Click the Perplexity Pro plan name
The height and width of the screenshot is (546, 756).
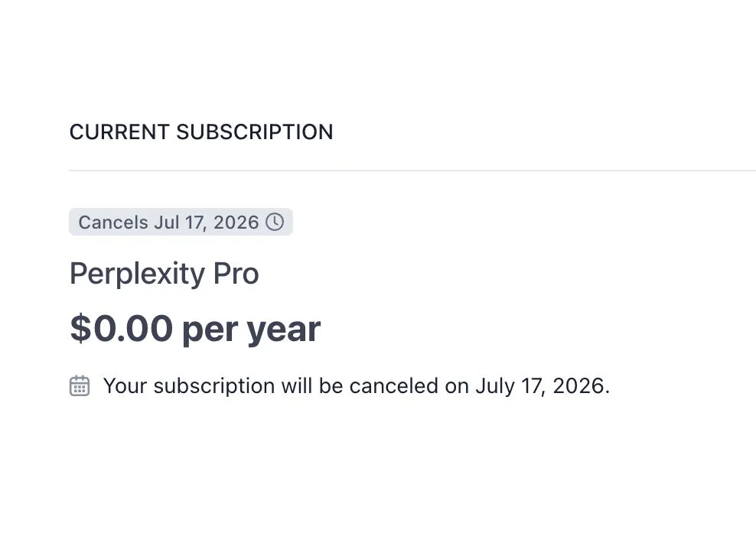click(164, 274)
